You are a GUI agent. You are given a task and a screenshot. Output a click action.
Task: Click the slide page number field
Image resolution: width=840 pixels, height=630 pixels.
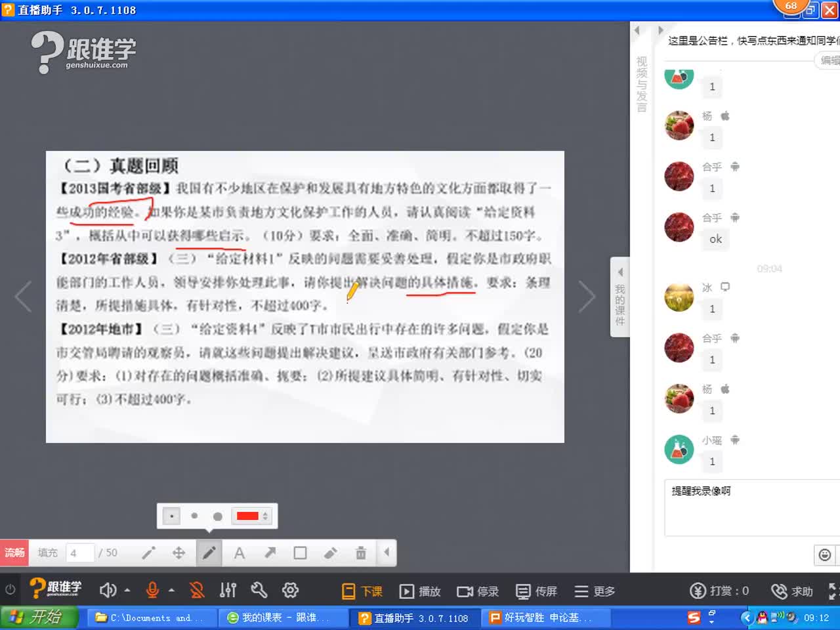coord(79,553)
